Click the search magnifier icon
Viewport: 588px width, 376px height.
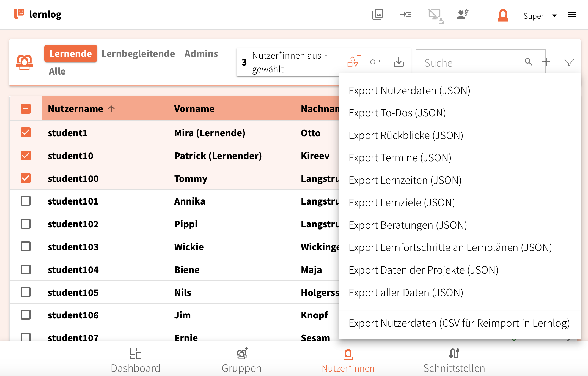(x=528, y=62)
